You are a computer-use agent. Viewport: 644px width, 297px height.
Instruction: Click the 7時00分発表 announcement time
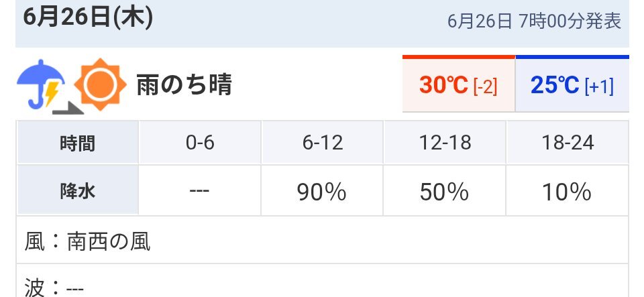pyautogui.click(x=570, y=21)
